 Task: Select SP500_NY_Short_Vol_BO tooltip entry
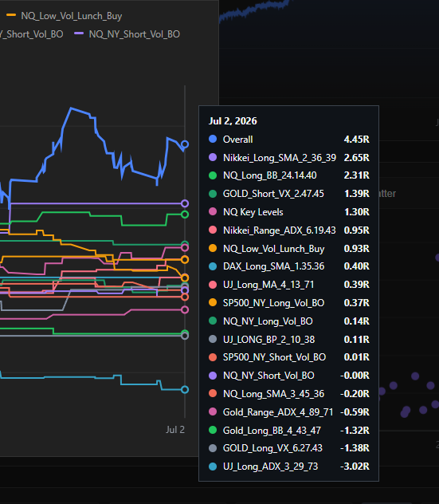[274, 357]
